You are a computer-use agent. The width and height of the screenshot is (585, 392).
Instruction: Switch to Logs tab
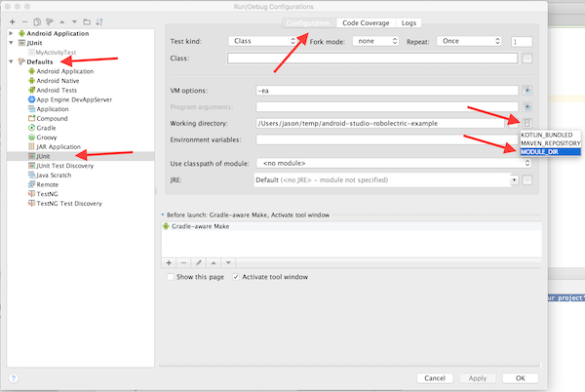(409, 23)
